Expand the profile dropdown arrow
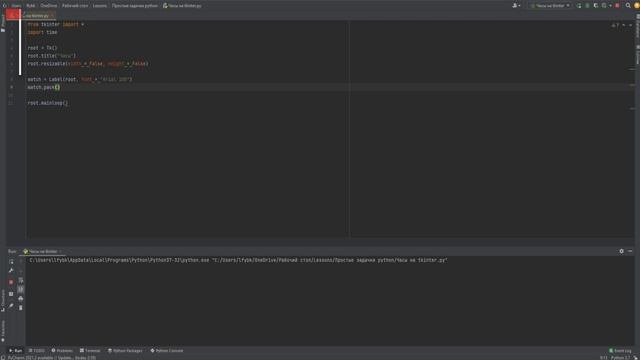 point(610,6)
